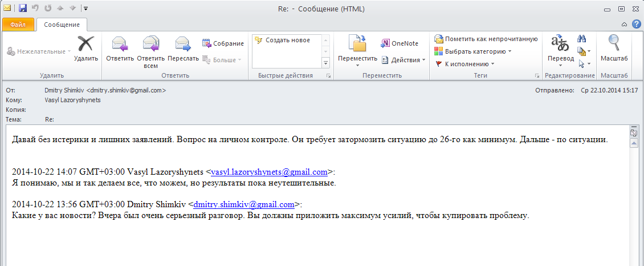Click the Save icon in quick access toolbar
The width and height of the screenshot is (644, 266).
[x=23, y=8]
